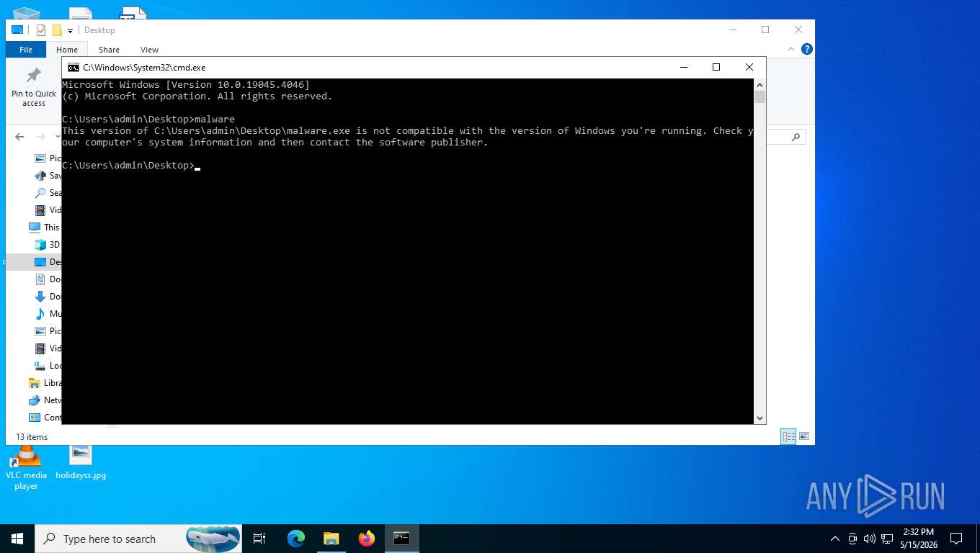This screenshot has height=553, width=980.
Task: Launch Microsoft Edge from taskbar
Action: tap(296, 539)
